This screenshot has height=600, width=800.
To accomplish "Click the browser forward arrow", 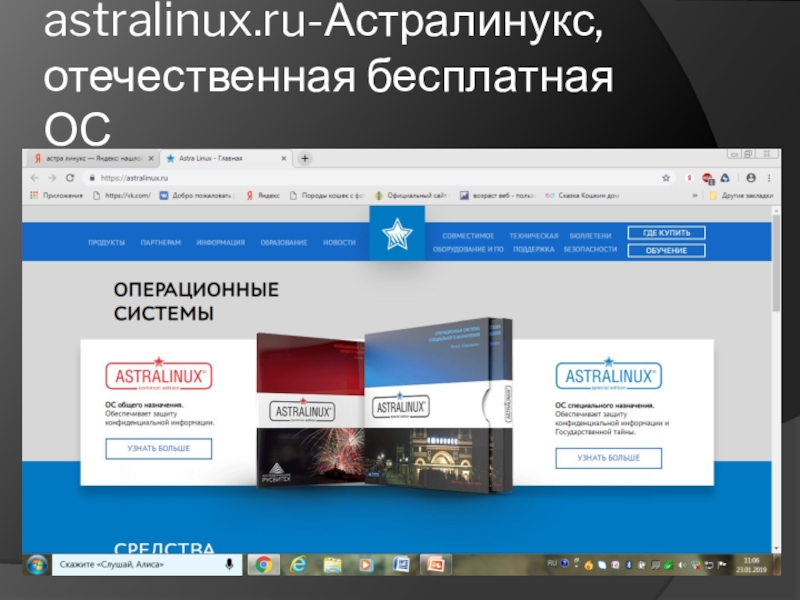I will click(x=52, y=178).
